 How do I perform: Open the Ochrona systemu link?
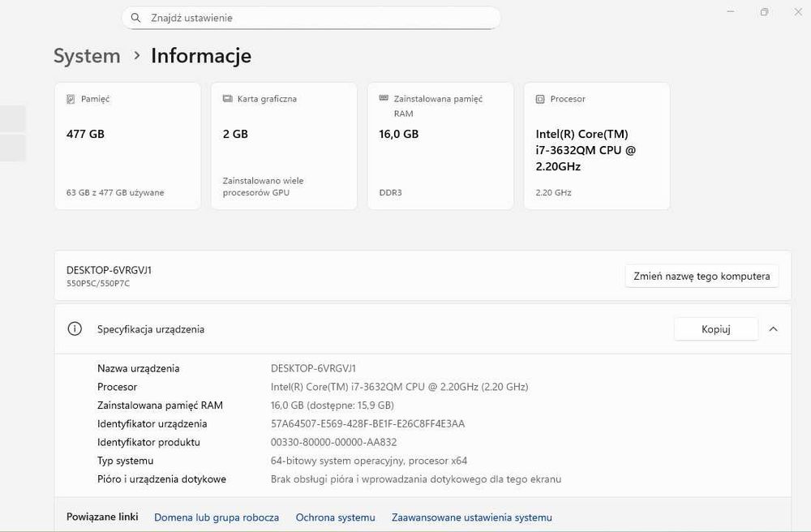coord(335,517)
